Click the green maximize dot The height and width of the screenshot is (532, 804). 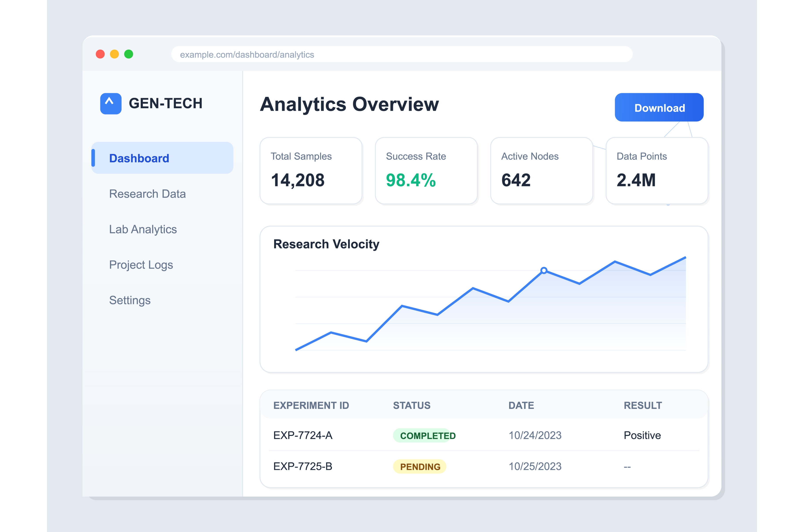pyautogui.click(x=129, y=54)
